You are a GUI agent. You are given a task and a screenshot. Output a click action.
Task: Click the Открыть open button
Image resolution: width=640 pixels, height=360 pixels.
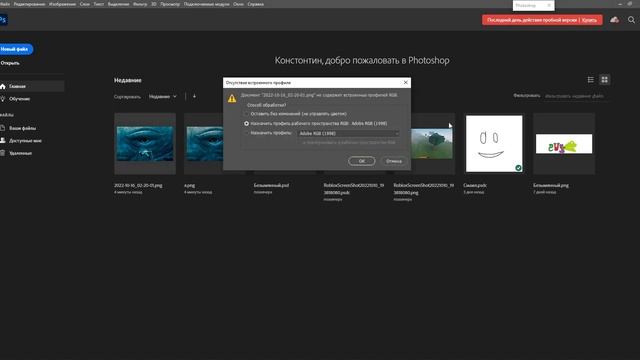point(10,63)
